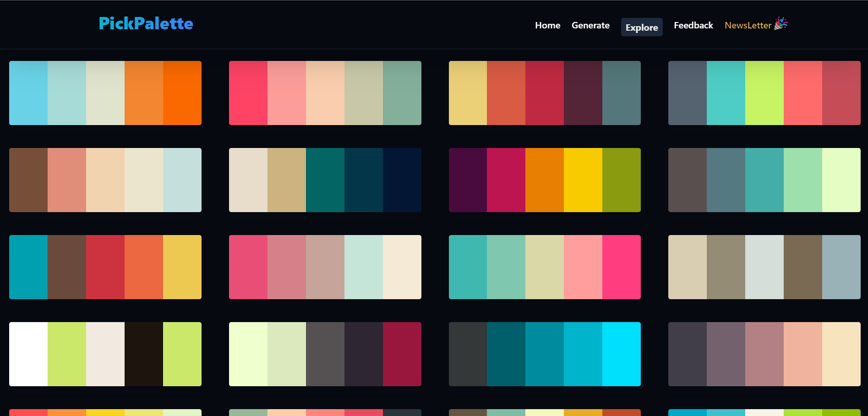Select the Explore nav item
868x416 pixels.
tap(642, 27)
